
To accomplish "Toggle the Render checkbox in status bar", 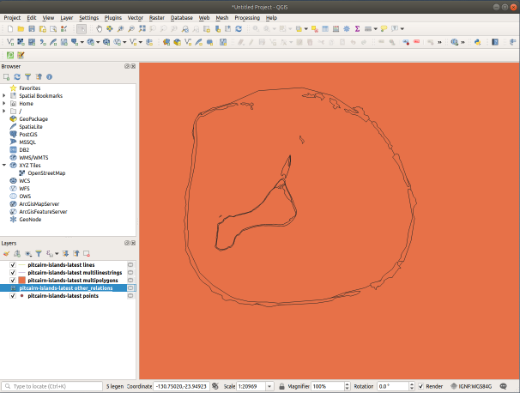I will coord(421,386).
